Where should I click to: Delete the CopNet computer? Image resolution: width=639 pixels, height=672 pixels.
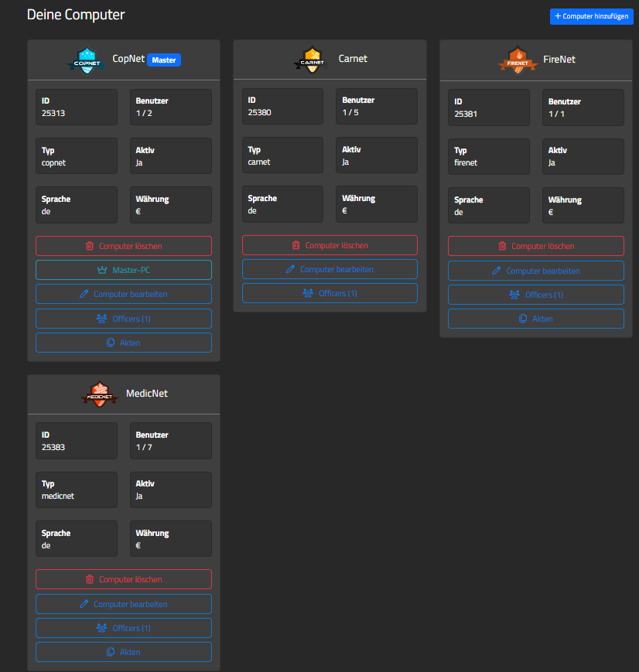[124, 246]
